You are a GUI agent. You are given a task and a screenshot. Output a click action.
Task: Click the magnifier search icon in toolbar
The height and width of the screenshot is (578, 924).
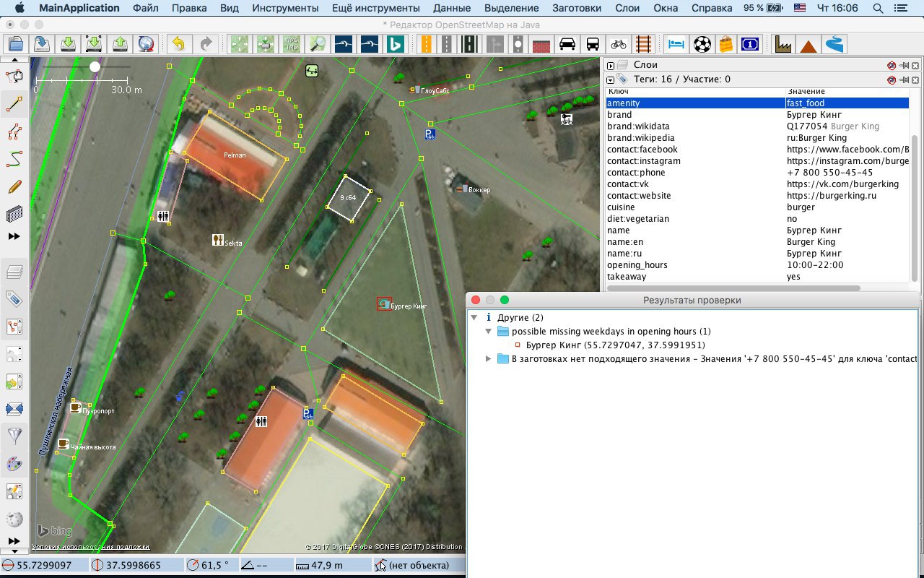(318, 44)
